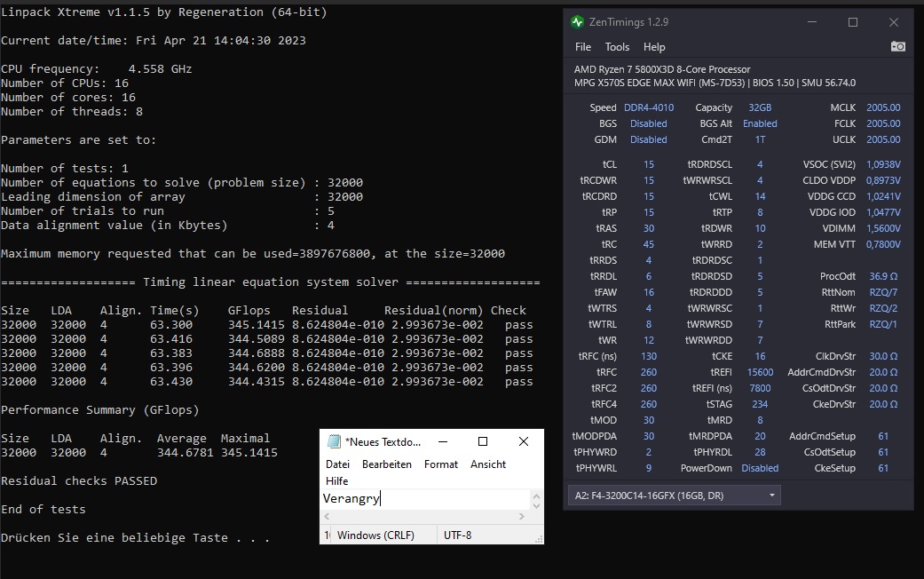
Task: Click the GDM Disabled value
Action: click(x=648, y=139)
